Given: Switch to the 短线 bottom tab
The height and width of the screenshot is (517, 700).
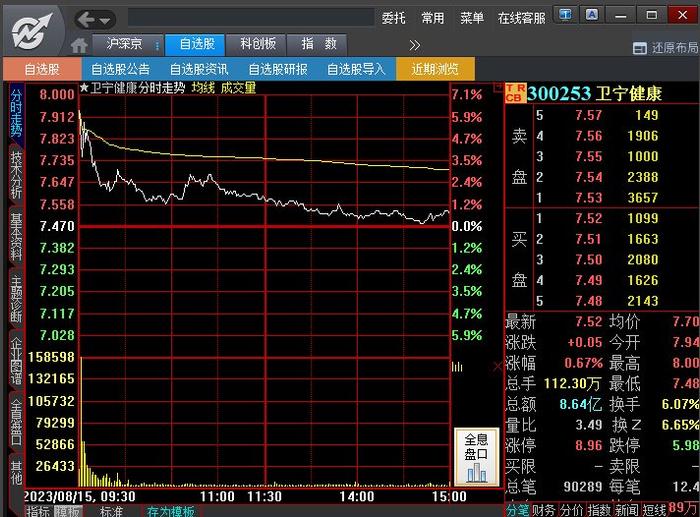Looking at the screenshot, I should (654, 510).
